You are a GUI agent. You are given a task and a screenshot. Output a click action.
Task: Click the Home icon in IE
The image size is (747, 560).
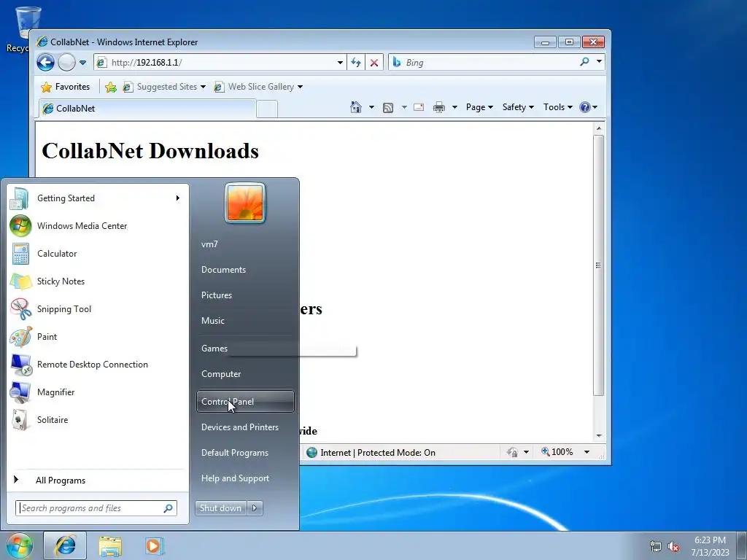click(x=356, y=107)
